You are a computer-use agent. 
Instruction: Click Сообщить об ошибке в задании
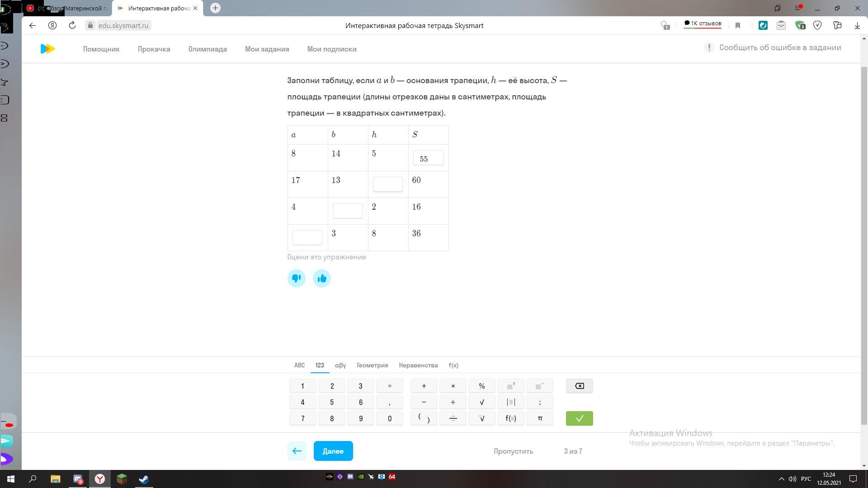point(779,47)
